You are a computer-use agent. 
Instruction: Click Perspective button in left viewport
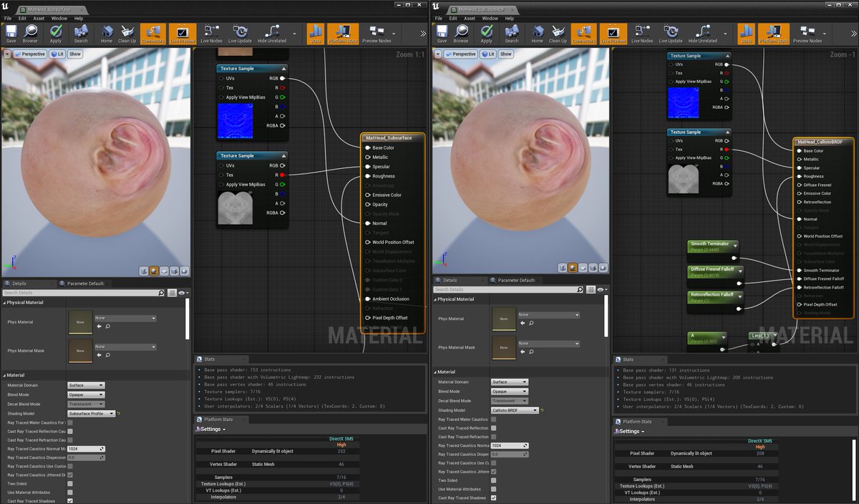pyautogui.click(x=29, y=54)
